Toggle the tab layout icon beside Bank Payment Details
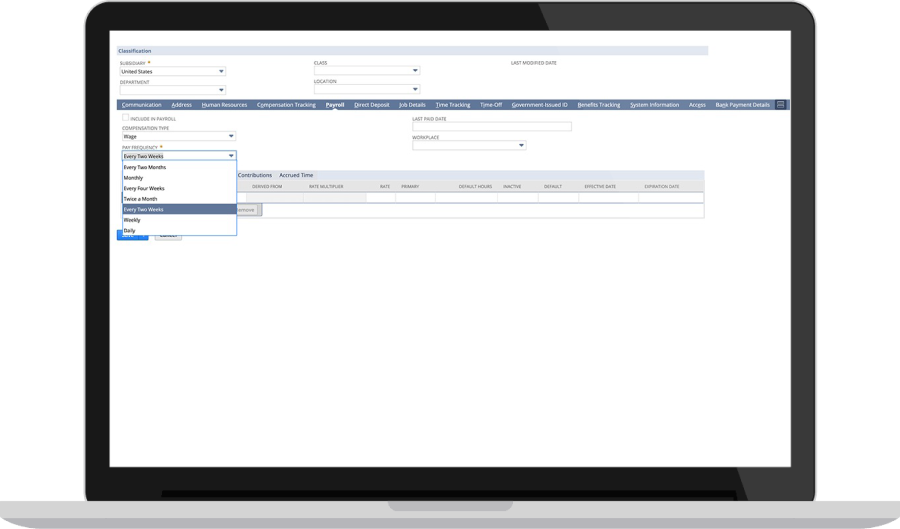 click(x=780, y=104)
